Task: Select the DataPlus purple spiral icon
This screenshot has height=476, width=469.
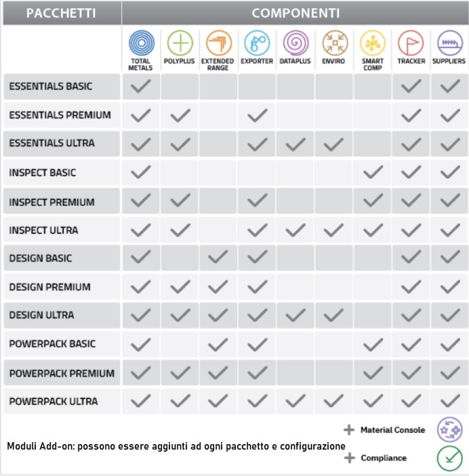Action: point(295,43)
